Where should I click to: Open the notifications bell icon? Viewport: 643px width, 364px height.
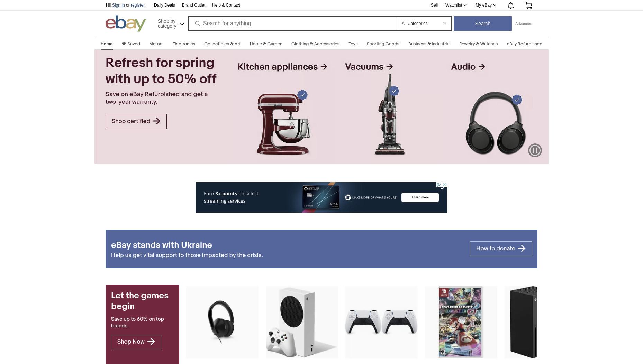pos(510,5)
